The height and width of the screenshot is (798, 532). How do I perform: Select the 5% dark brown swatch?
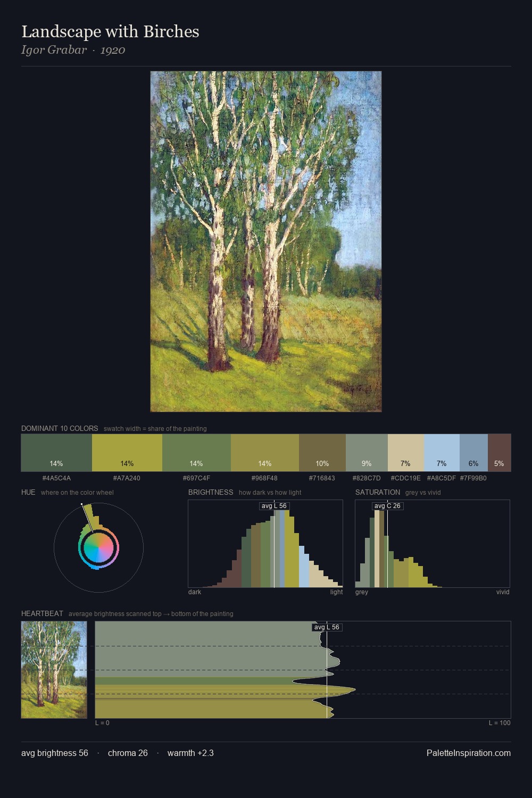[x=499, y=453]
